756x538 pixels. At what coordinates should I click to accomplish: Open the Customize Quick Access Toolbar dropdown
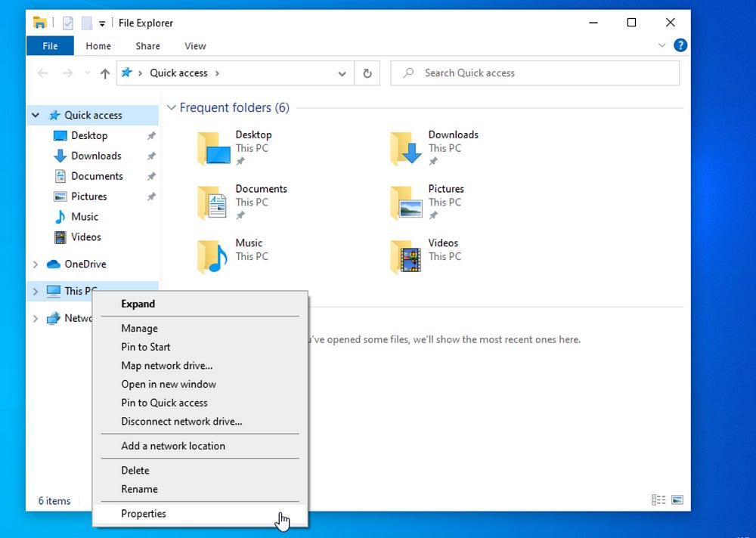tap(102, 23)
